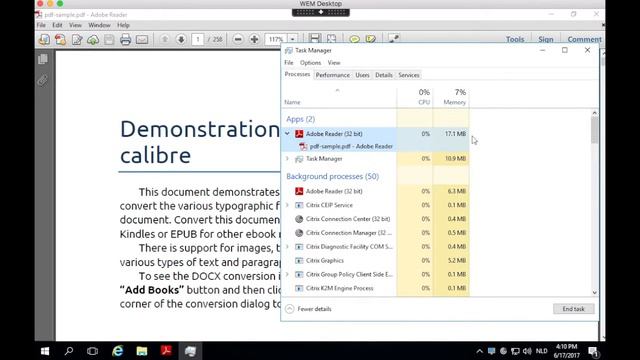Open the zoom percentage dropdown arrow
This screenshot has width=640, height=360.
293,39
